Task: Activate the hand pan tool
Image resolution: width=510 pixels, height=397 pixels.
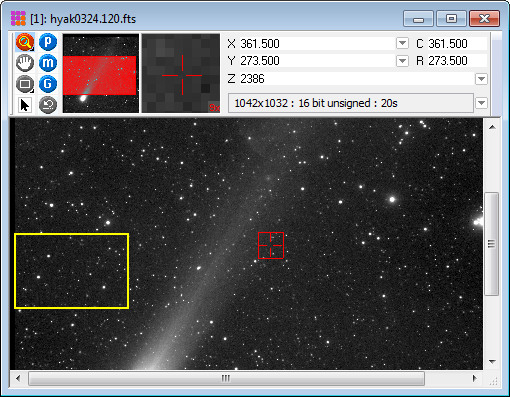Action: pos(25,63)
